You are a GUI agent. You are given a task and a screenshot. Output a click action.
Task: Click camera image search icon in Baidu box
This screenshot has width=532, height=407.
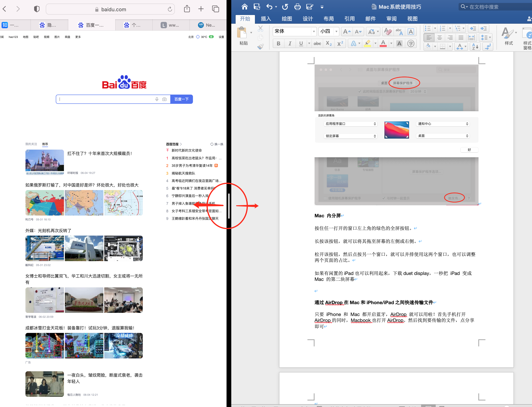coord(164,99)
